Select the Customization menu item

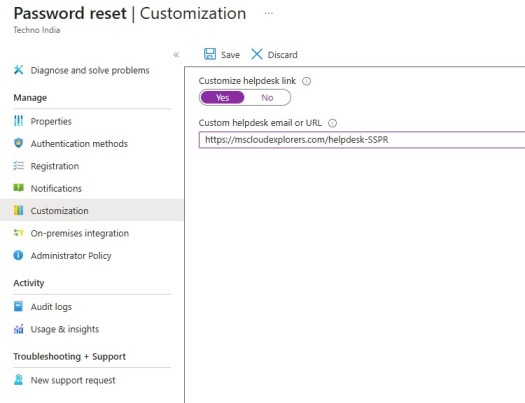click(91, 211)
